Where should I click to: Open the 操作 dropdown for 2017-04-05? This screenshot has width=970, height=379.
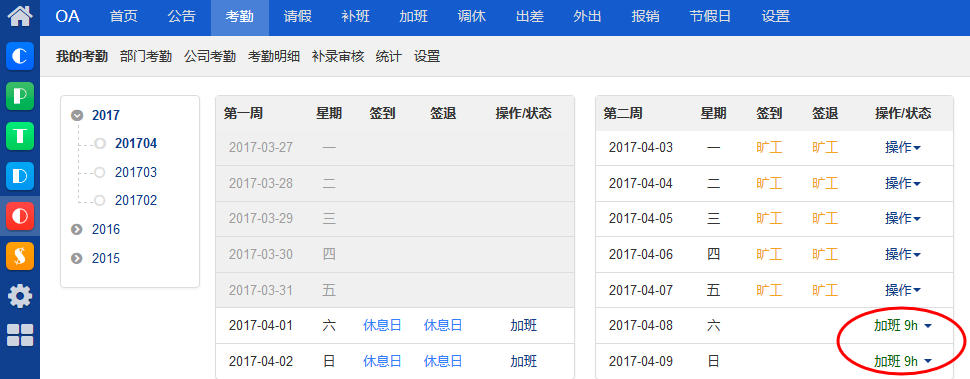903,218
